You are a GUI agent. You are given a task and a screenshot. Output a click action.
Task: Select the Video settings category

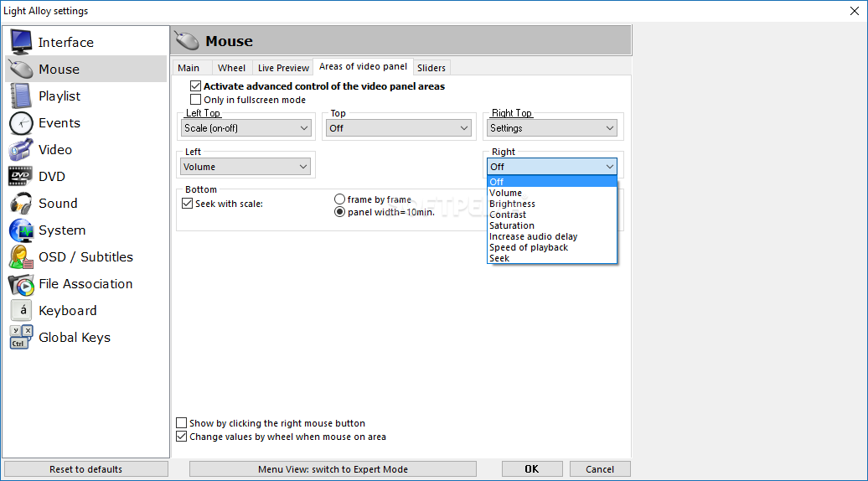tap(86, 149)
